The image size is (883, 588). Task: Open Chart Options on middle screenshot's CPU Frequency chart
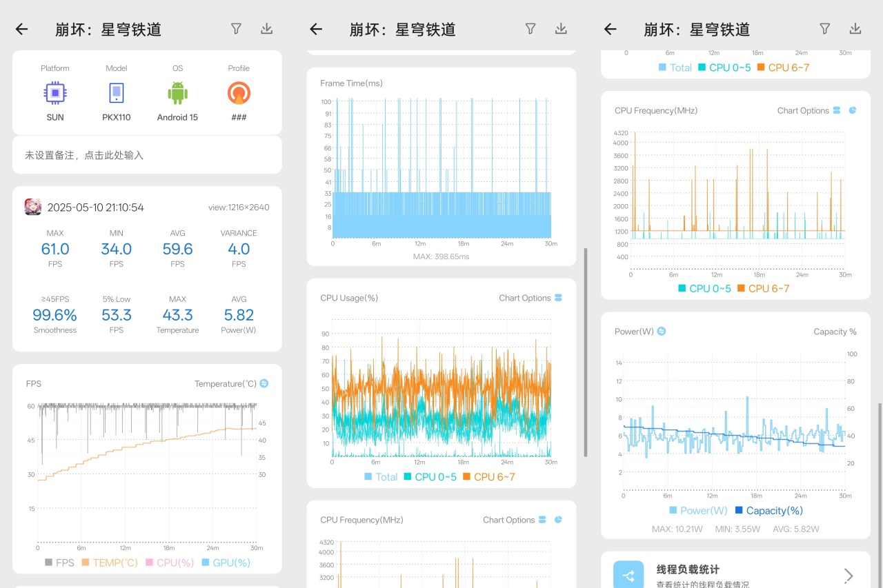[x=509, y=520]
